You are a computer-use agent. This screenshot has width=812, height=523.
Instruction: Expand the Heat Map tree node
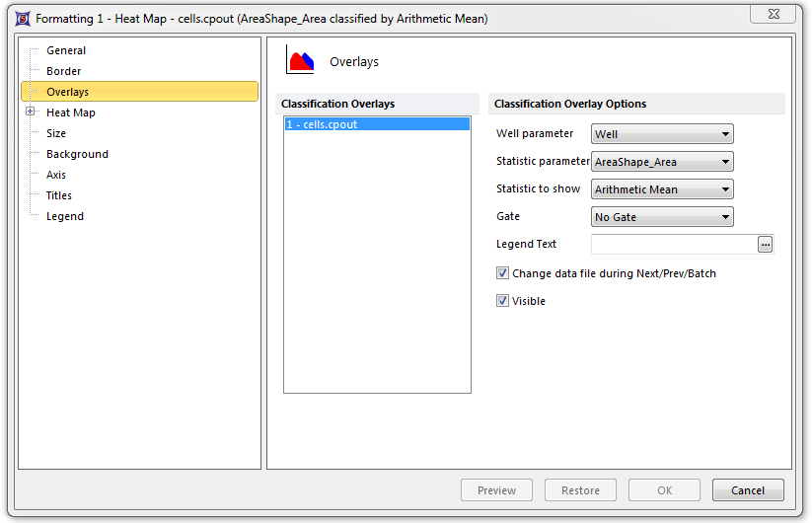click(x=31, y=112)
